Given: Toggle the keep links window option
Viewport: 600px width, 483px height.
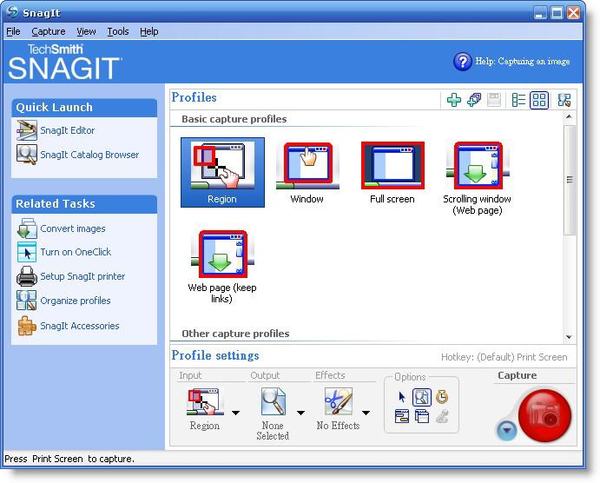Looking at the screenshot, I should (x=401, y=416).
